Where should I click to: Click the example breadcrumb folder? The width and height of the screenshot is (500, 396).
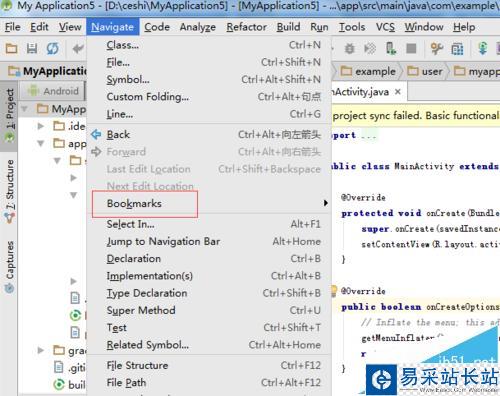pos(368,71)
